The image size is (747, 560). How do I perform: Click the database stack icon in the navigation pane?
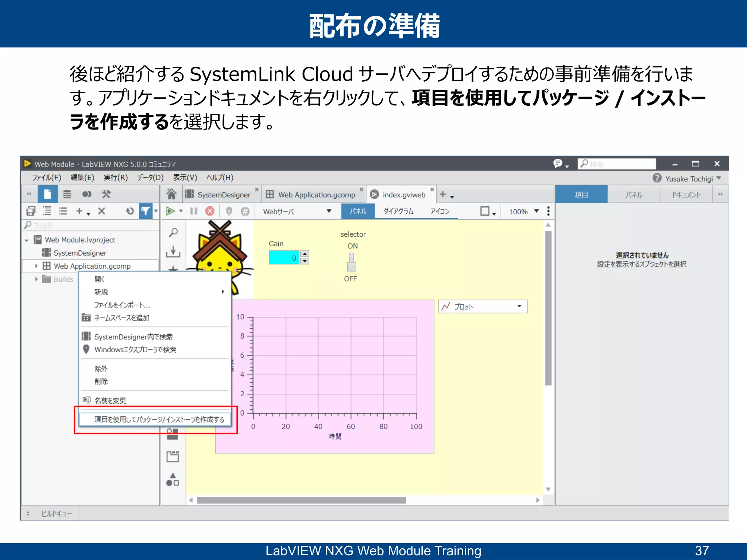pyautogui.click(x=67, y=194)
